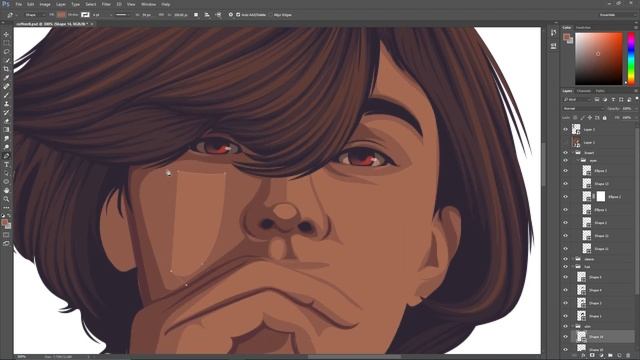
Task: Select the Brush tool
Action: point(6,95)
